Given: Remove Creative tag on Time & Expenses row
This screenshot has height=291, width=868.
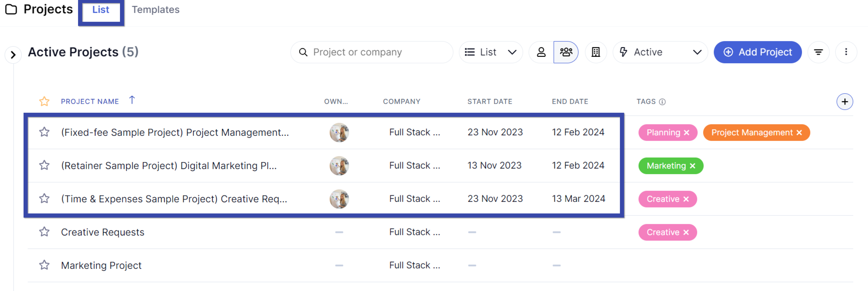Looking at the screenshot, I should coord(686,199).
